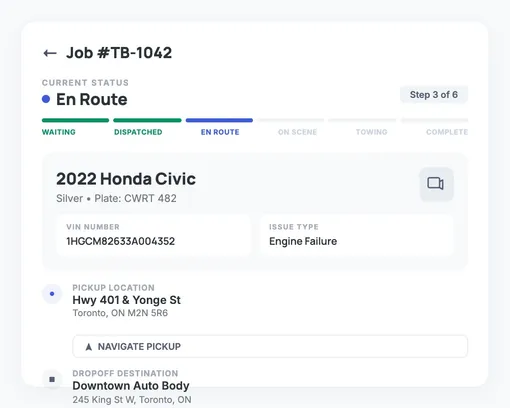Click the blue En Route status dot
The height and width of the screenshot is (408, 510).
point(46,99)
